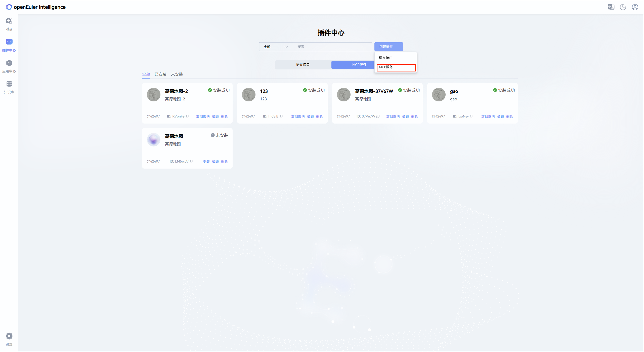Screen dimensions: 644x352
Task: Copy the LM5wpV plugin ID icon
Action: [191, 162]
